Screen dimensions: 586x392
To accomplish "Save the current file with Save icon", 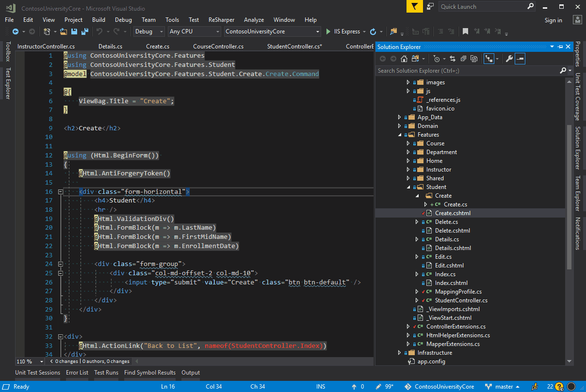I will click(75, 31).
